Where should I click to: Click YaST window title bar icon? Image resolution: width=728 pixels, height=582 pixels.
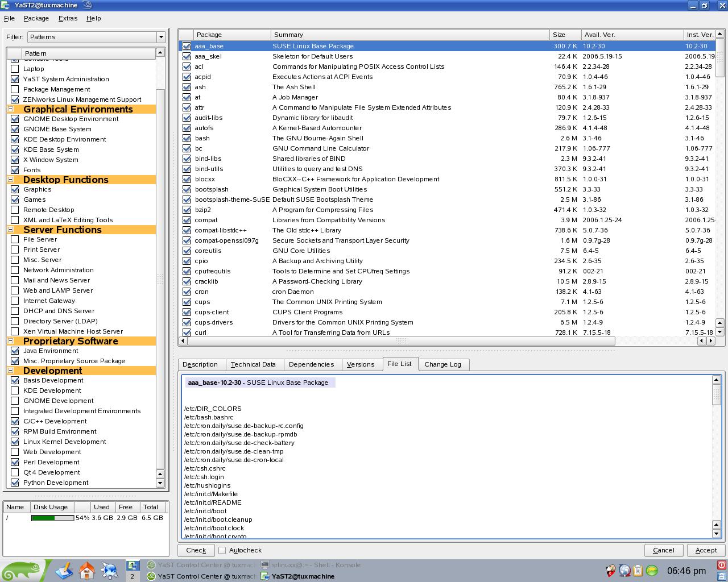[5, 5]
